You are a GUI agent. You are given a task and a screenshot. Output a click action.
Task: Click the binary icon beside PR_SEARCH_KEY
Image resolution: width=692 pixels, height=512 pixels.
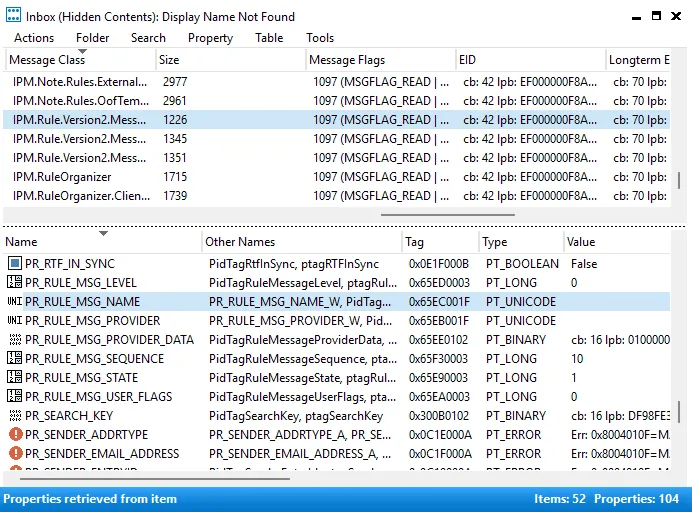15,415
